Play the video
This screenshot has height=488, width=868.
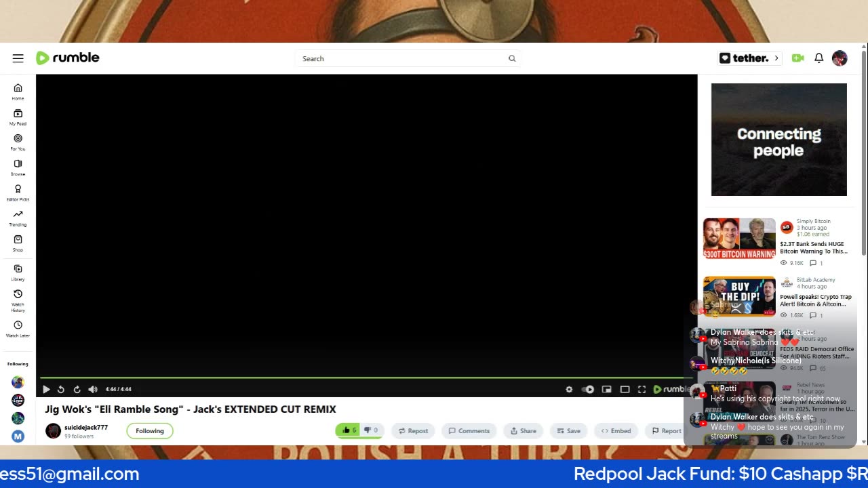[46, 389]
